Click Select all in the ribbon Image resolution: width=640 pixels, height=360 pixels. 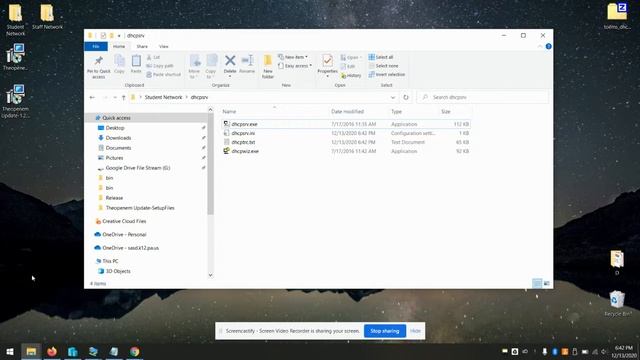pos(381,57)
